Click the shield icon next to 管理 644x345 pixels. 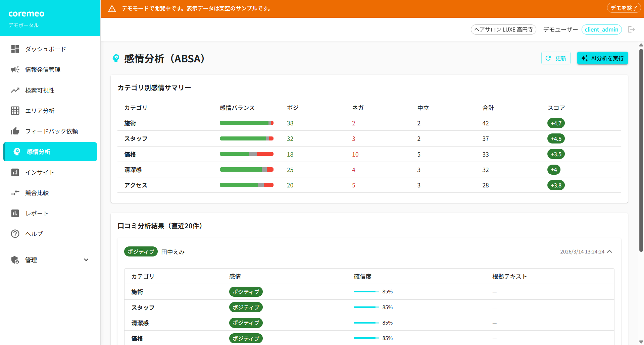(x=15, y=260)
